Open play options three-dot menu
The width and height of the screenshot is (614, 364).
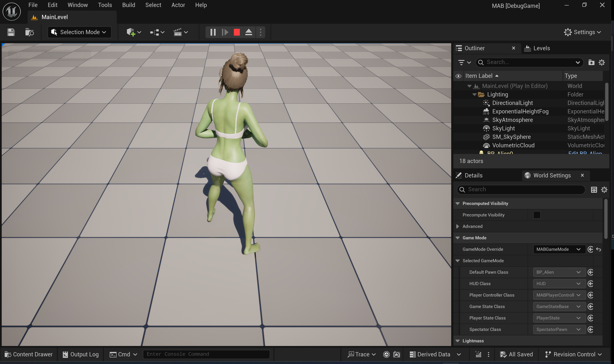tap(261, 32)
